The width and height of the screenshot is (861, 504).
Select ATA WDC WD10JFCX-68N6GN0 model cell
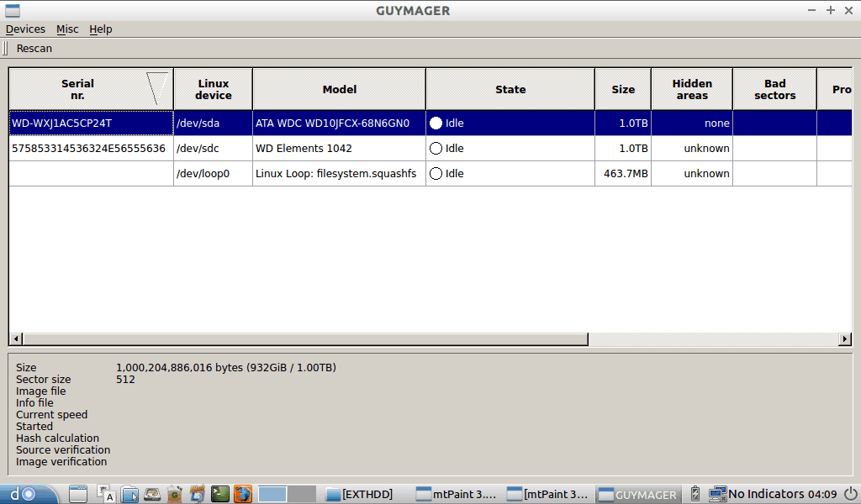339,123
